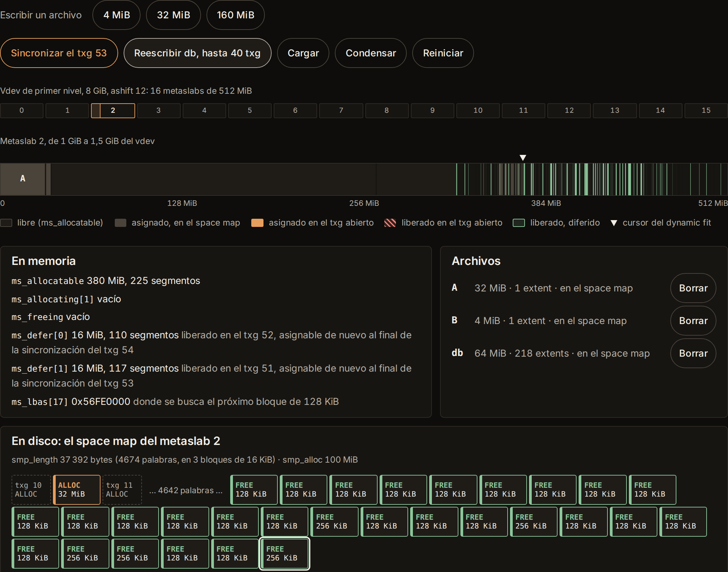
Task: Click the 'ms_allocatable 380 MiB, 225 segmentos' line
Action: (106, 281)
